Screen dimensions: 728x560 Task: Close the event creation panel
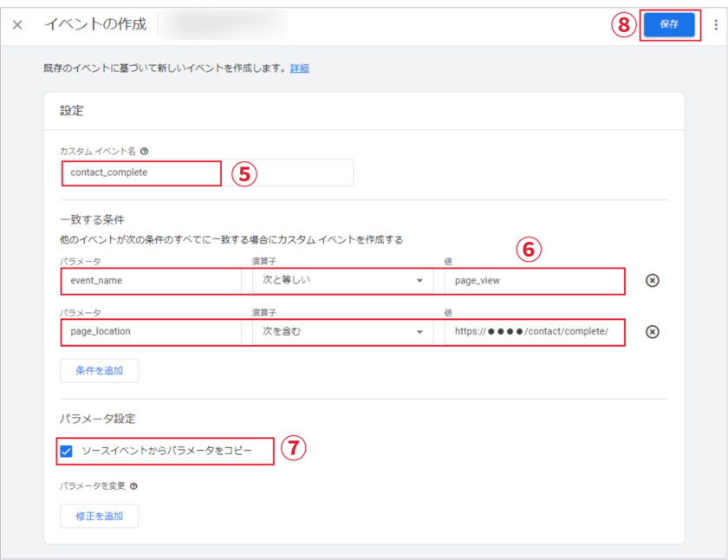pyautogui.click(x=17, y=25)
